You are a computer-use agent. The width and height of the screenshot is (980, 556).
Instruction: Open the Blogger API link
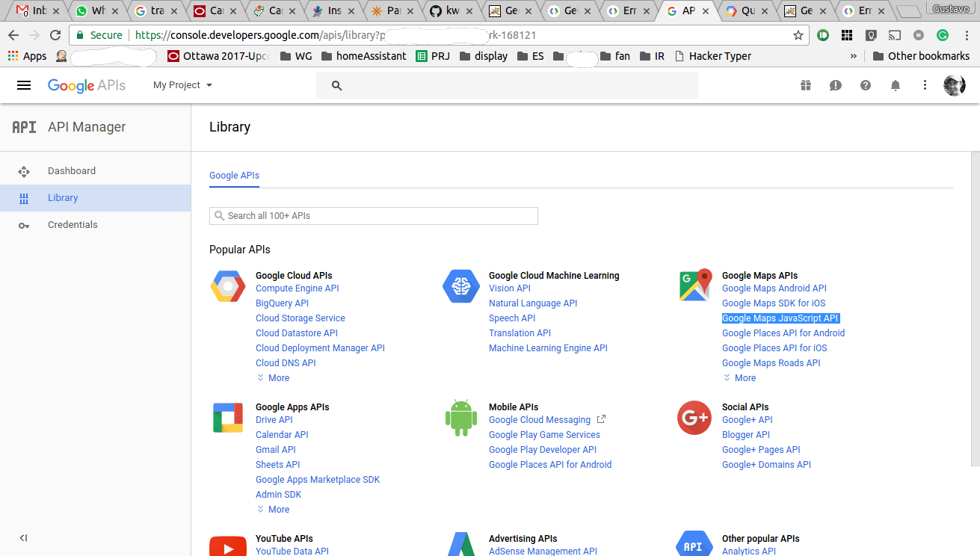746,435
